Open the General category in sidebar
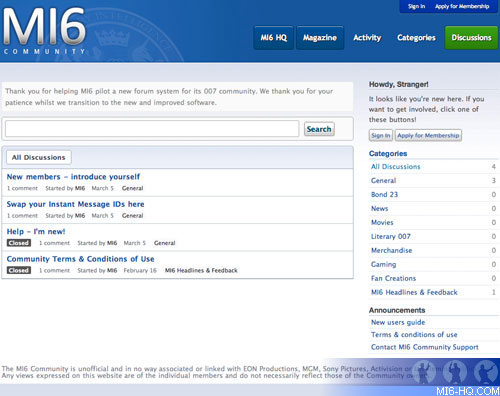 (384, 181)
